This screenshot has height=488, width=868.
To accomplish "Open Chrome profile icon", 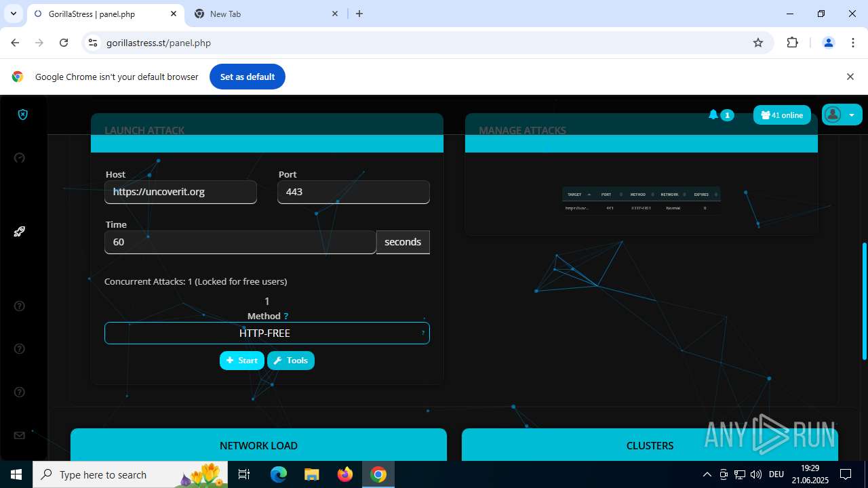I will pyautogui.click(x=828, y=43).
